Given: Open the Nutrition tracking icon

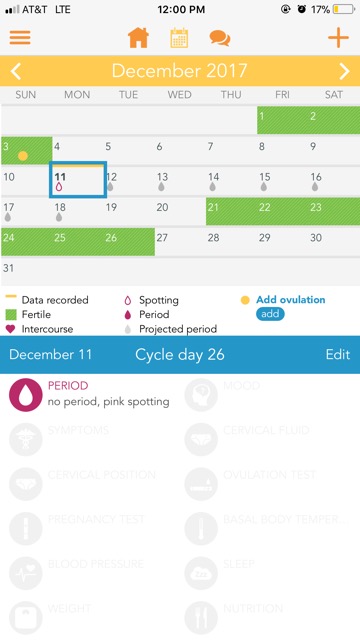Looking at the screenshot, I should coord(201,618).
